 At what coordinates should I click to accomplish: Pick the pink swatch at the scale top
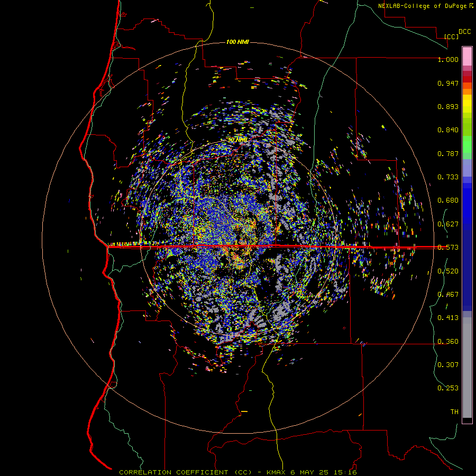[467, 56]
